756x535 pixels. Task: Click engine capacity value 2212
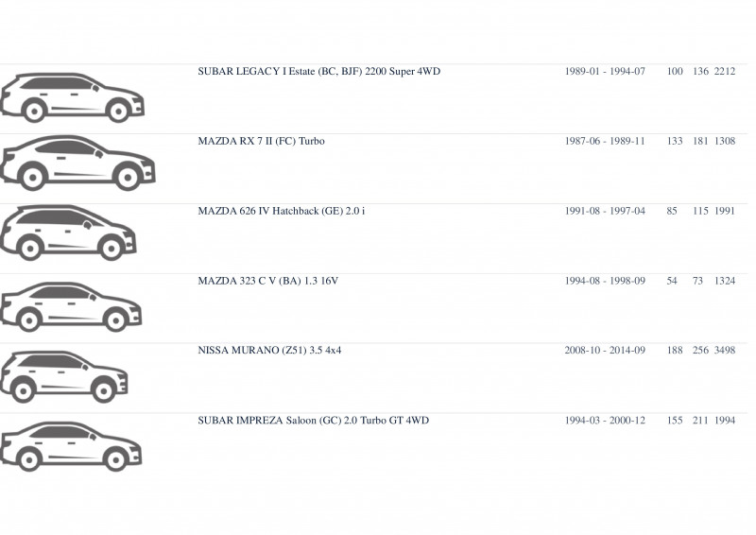725,72
